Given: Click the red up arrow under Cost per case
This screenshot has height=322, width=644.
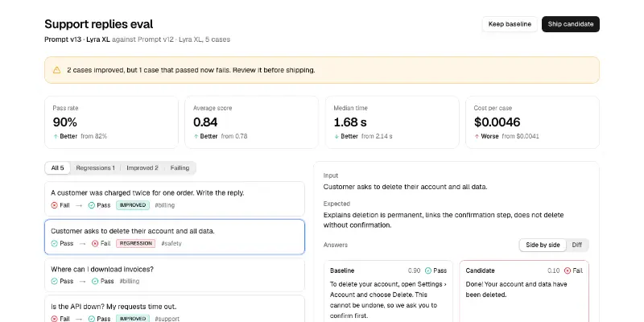Looking at the screenshot, I should pyautogui.click(x=477, y=136).
